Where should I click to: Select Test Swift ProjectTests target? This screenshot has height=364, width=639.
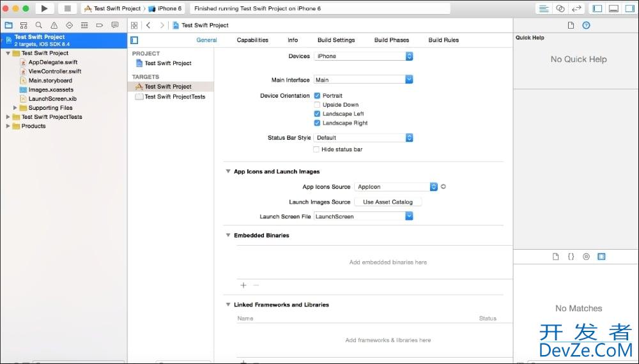pos(171,97)
